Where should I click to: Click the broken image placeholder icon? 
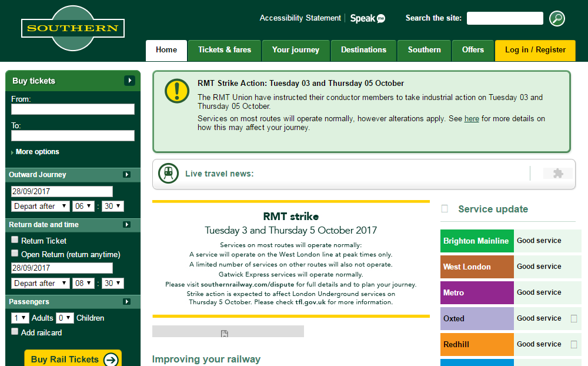(224, 333)
